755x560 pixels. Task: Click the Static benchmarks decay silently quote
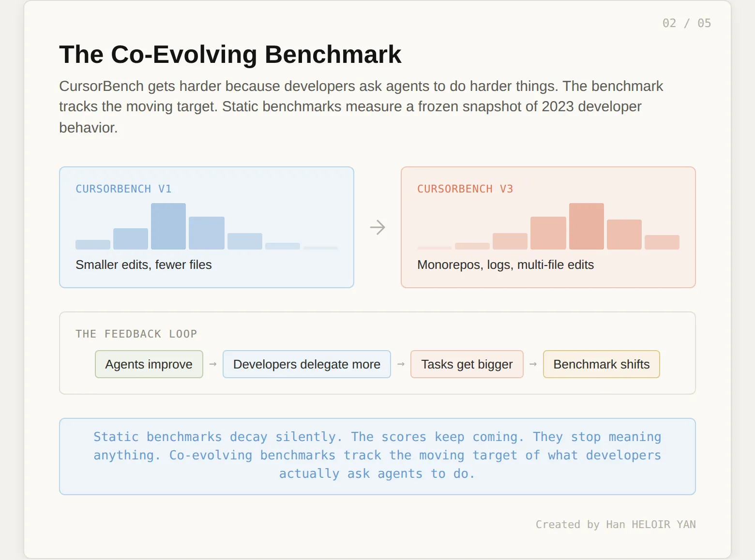(x=377, y=456)
